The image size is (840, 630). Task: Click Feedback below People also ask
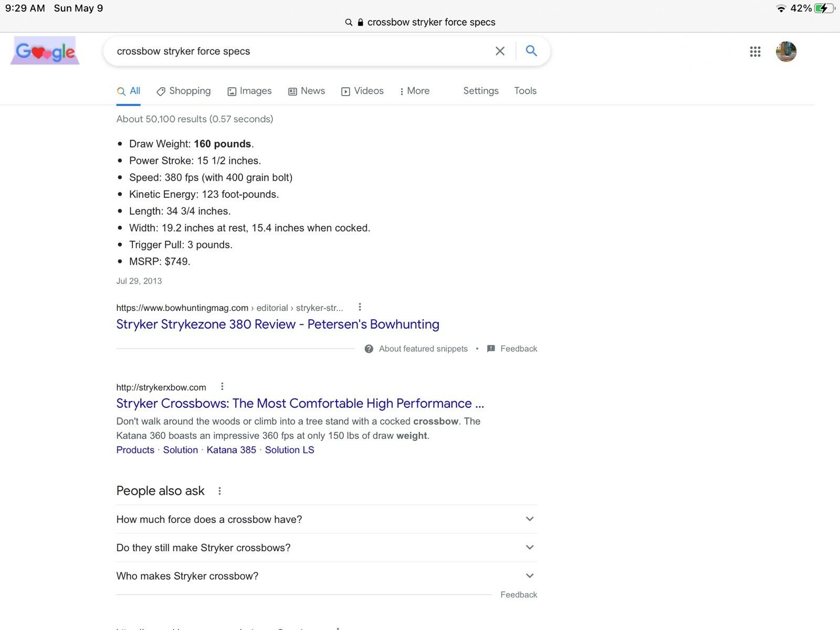(x=519, y=595)
